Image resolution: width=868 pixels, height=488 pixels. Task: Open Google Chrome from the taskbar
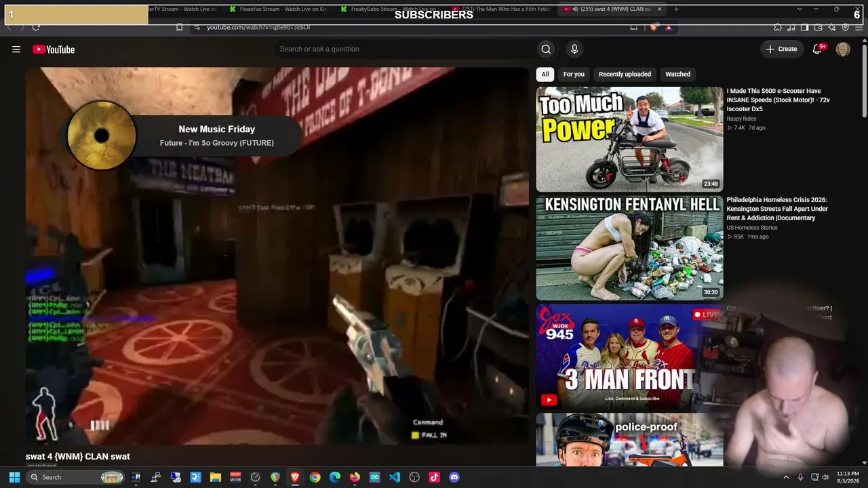(315, 477)
